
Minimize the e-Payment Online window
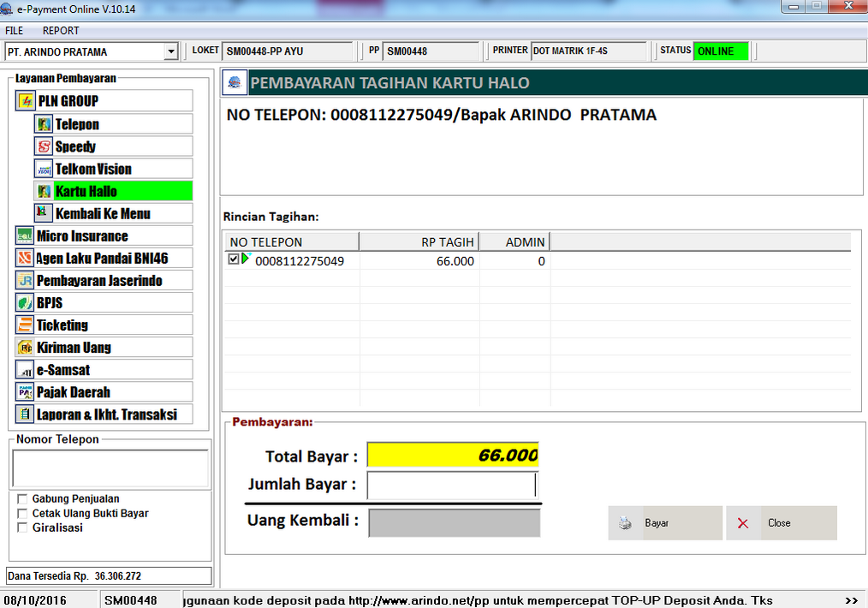point(794,6)
